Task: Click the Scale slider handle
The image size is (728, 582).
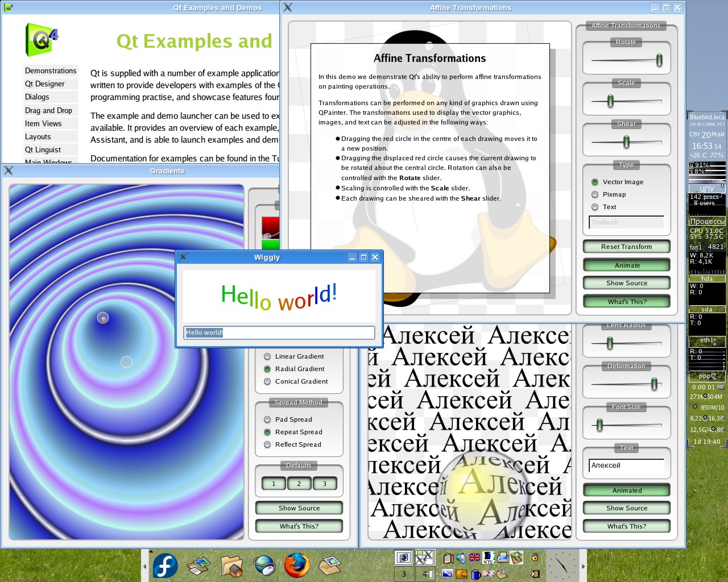Action: coord(610,101)
